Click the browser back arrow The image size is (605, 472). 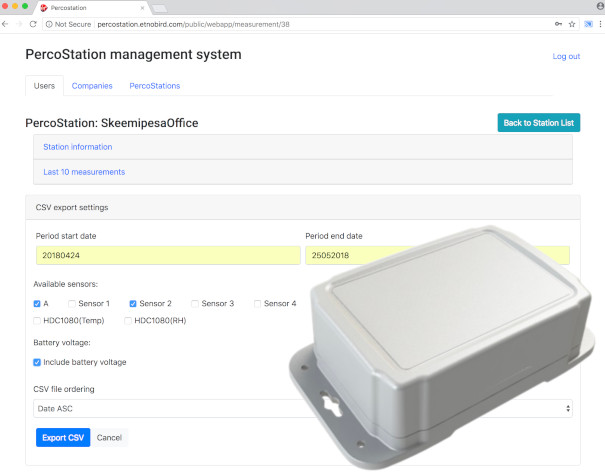pyautogui.click(x=8, y=23)
